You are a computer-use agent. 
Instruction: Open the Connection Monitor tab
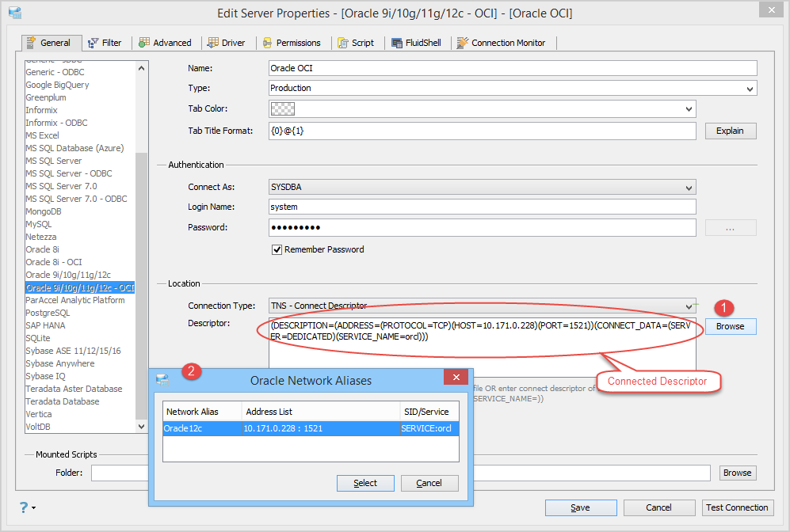click(502, 43)
